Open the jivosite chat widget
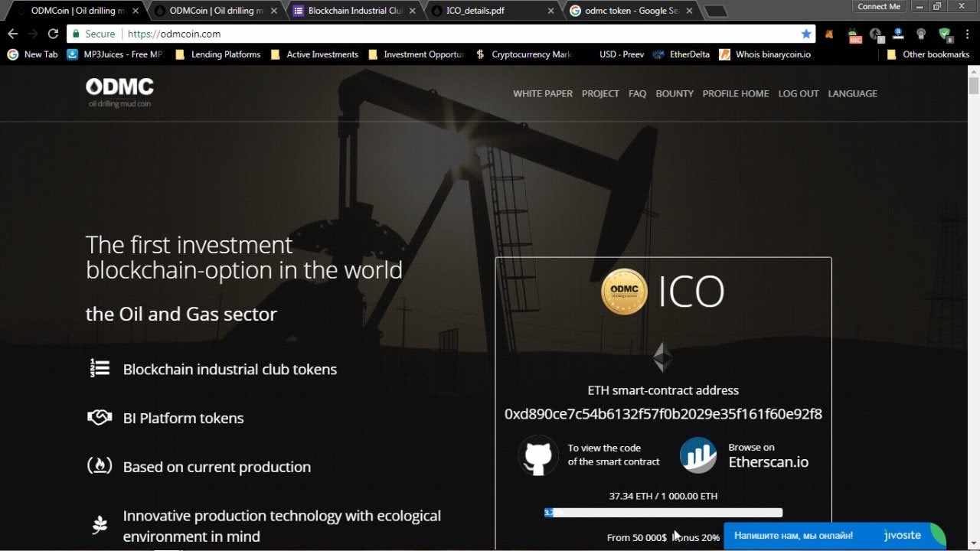This screenshot has height=551, width=980. [x=835, y=536]
